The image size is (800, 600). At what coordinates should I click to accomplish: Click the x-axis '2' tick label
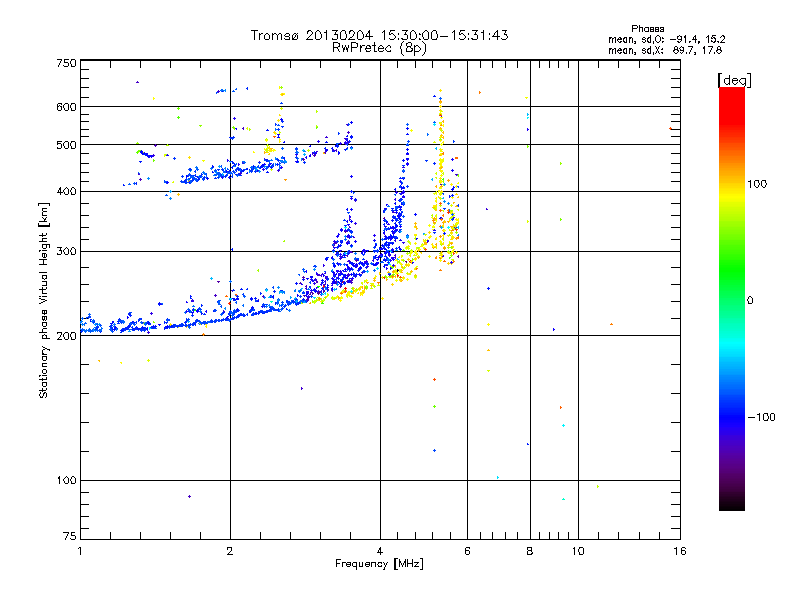230,551
